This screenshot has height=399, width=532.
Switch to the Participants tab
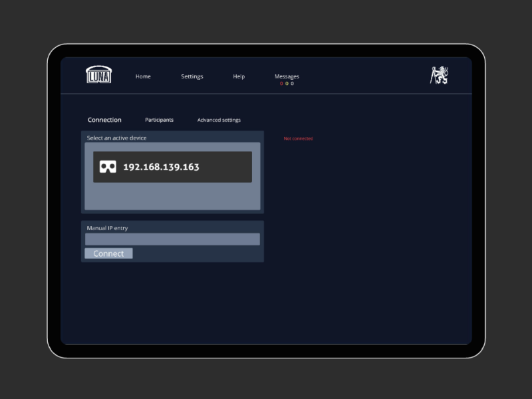159,120
